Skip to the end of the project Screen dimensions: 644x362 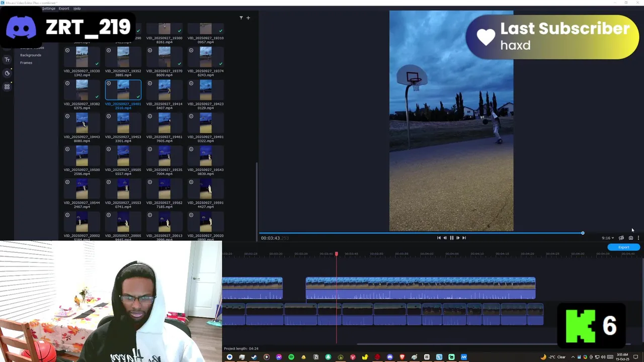464,238
